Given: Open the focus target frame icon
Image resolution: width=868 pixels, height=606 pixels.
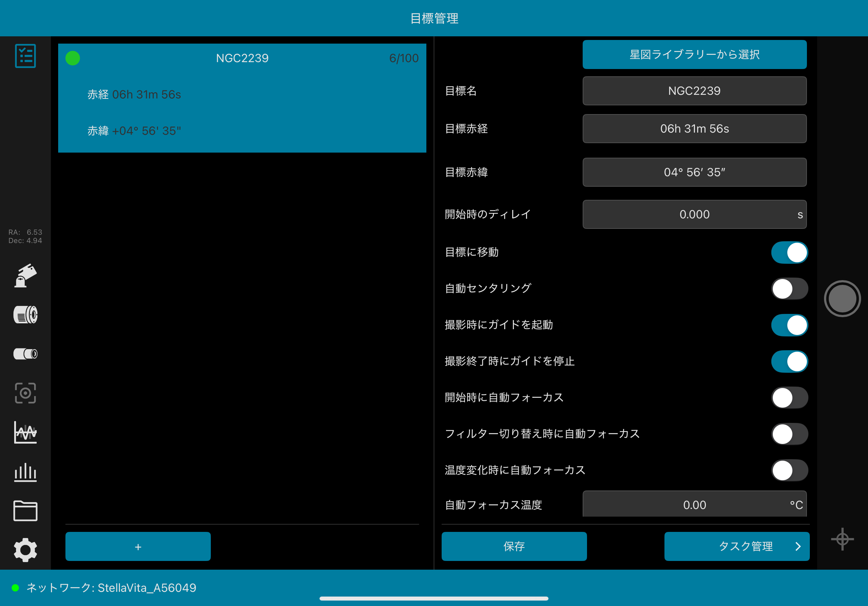Looking at the screenshot, I should [25, 393].
